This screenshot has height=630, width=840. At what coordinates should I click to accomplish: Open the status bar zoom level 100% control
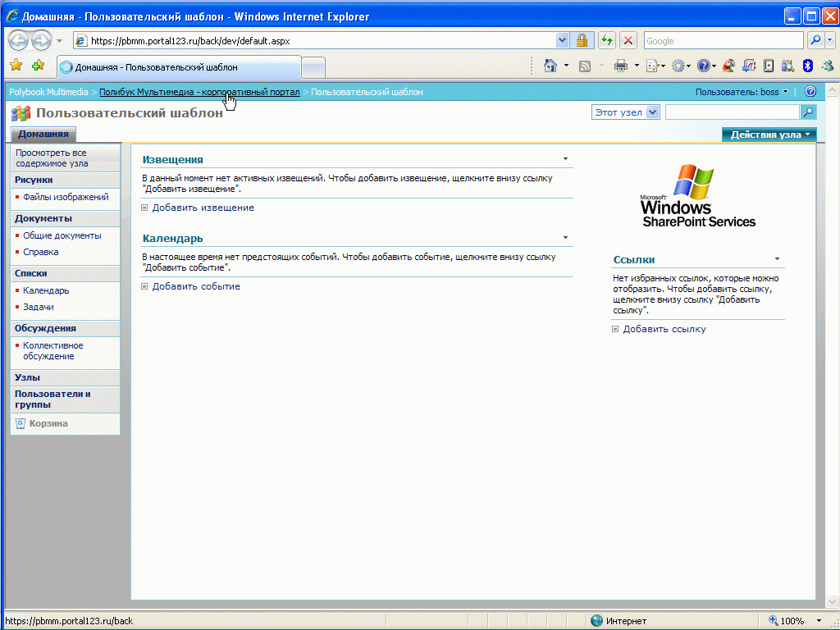[793, 621]
